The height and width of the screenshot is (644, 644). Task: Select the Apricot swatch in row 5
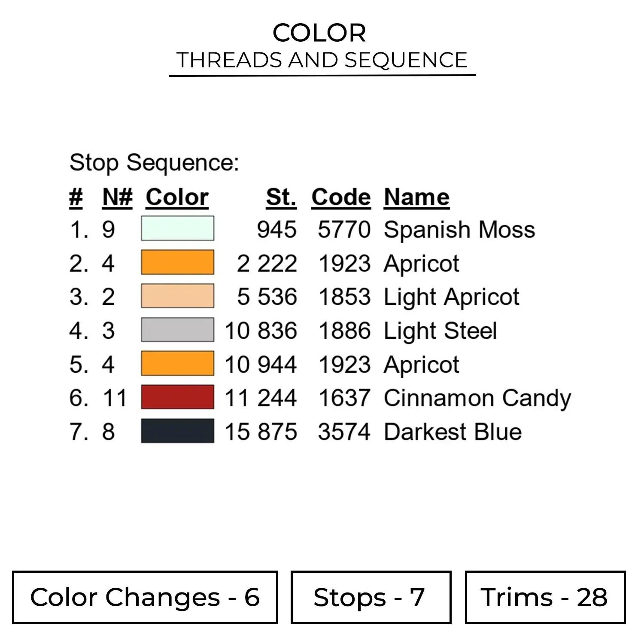click(x=177, y=364)
